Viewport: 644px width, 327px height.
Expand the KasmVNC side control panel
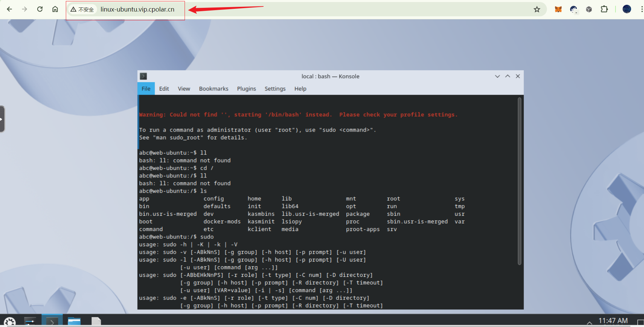(x=2, y=119)
